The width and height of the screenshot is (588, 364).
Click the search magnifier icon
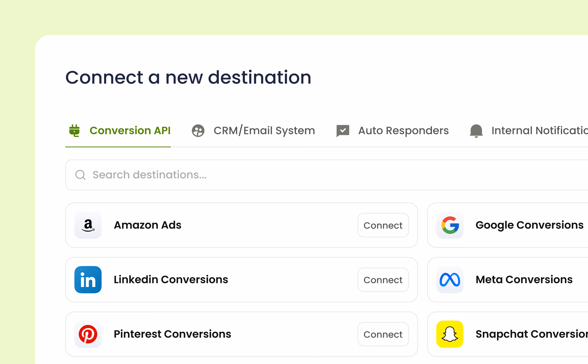[80, 175]
